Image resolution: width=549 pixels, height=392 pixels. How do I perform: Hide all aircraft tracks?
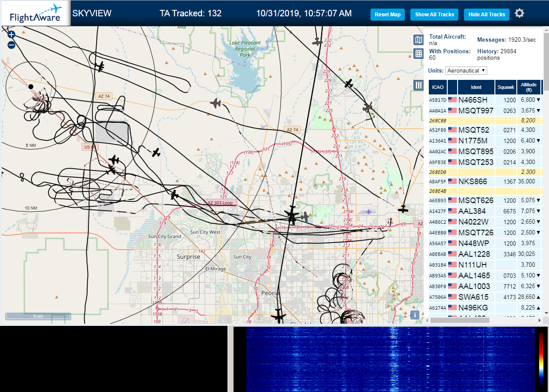click(487, 14)
